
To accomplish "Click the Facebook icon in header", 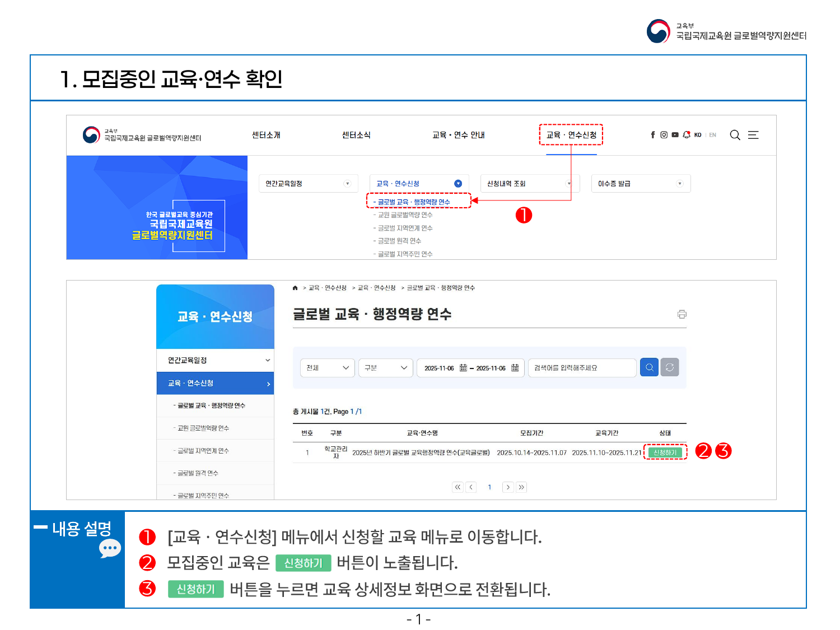I will click(x=652, y=135).
